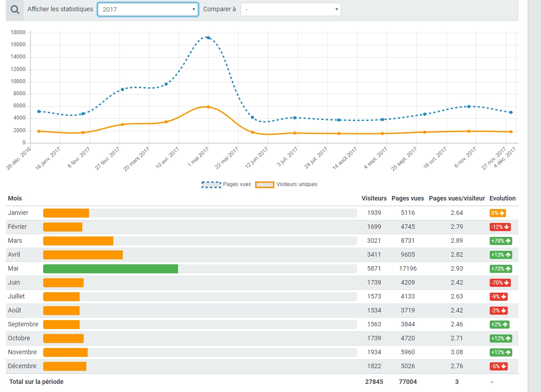Open the 2017 year statistics dropdown
The height and width of the screenshot is (392, 541).
point(148,9)
